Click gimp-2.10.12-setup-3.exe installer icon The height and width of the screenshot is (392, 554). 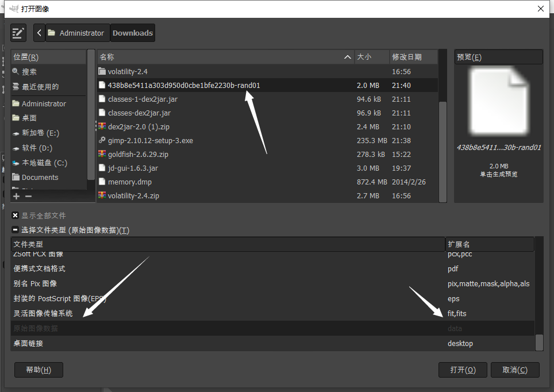[x=102, y=140]
